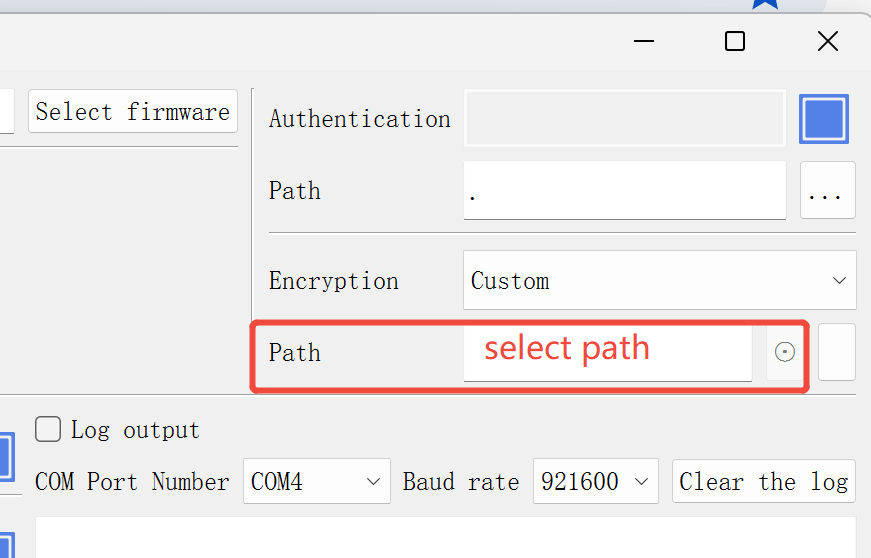Click the Authentication text field
The image size is (871, 558).
coord(624,119)
